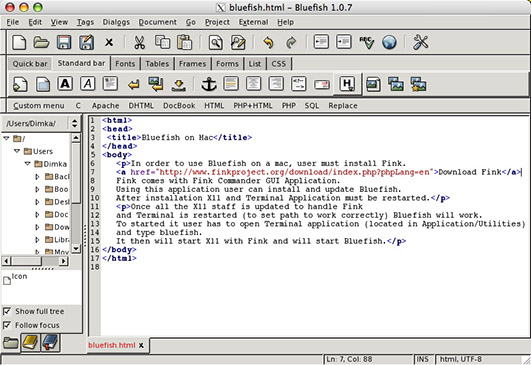The width and height of the screenshot is (531, 365).
Task: Expand the Bacl folder
Action: (x=37, y=176)
